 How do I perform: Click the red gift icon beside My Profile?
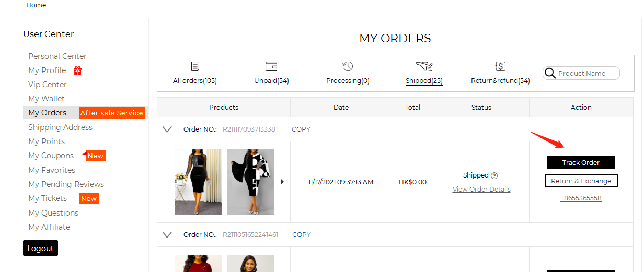point(77,70)
